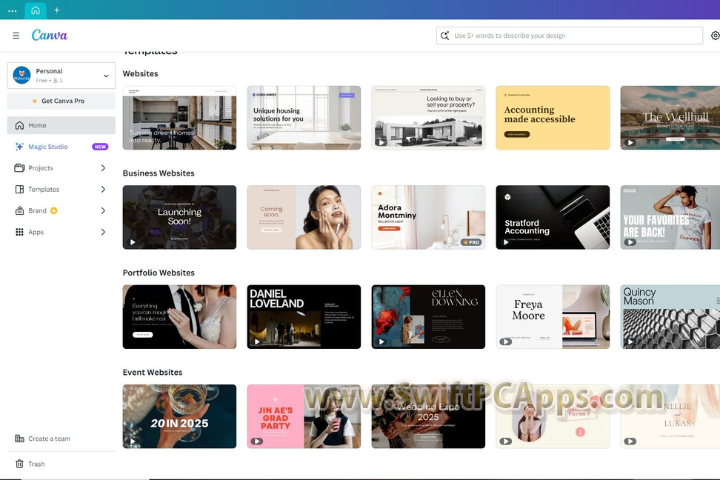Open Projects in sidebar

61,168
